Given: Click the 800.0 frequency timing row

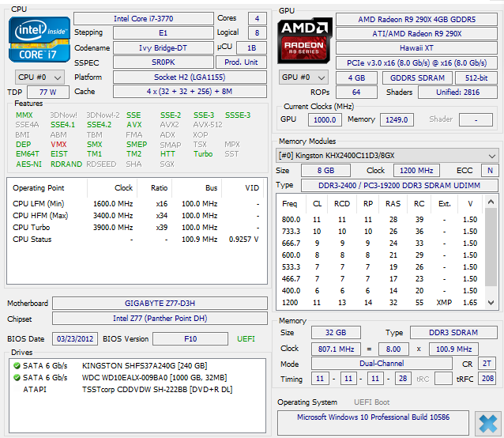Looking at the screenshot, I should 379,220.
